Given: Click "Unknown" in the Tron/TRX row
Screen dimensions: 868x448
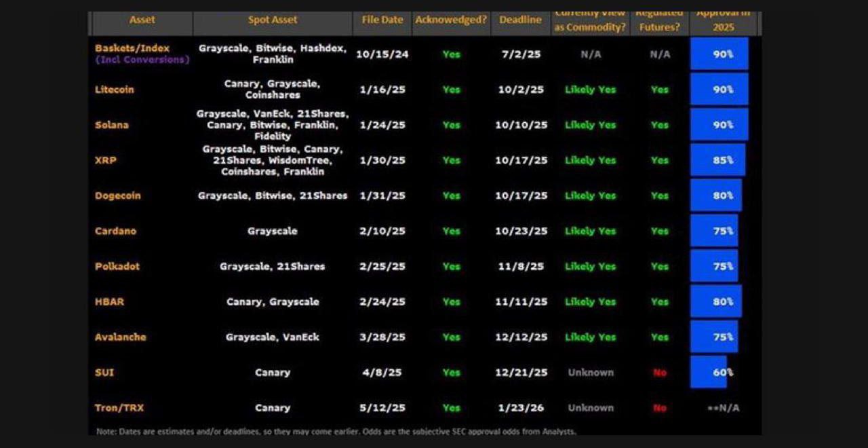Looking at the screenshot, I should (591, 408).
